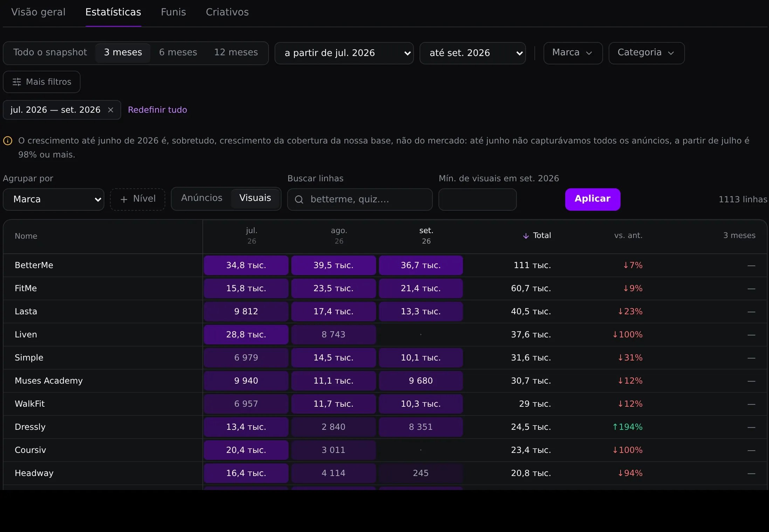Click the 'vs. ant.' column header
Viewport: 769px width, 532px height.
coord(628,236)
